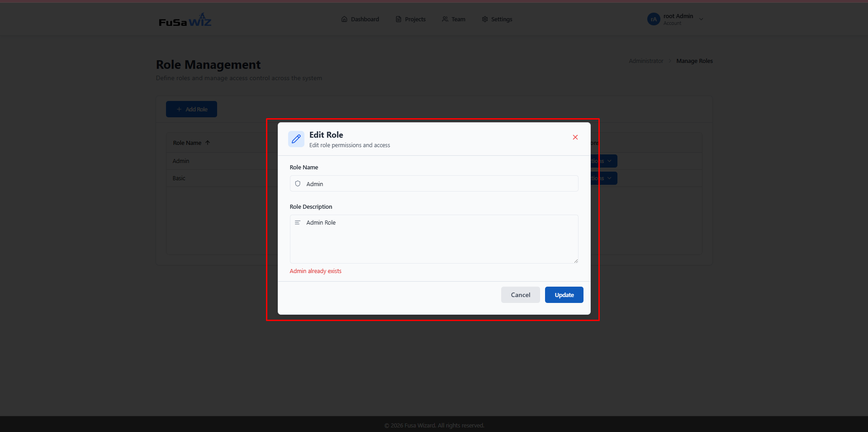Viewport: 868px width, 432px height.
Task: Open the Settings menu item
Action: pos(497,19)
